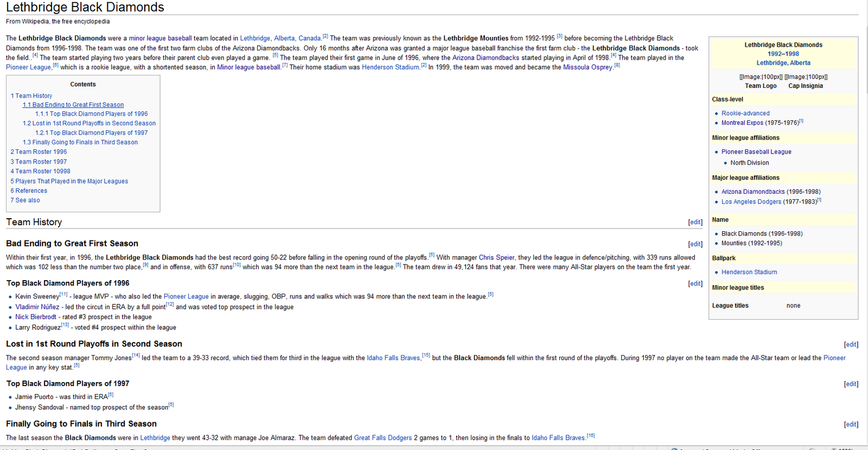The height and width of the screenshot is (450, 868).
Task: Open the Nick Bierbrodt player link
Action: click(x=36, y=317)
